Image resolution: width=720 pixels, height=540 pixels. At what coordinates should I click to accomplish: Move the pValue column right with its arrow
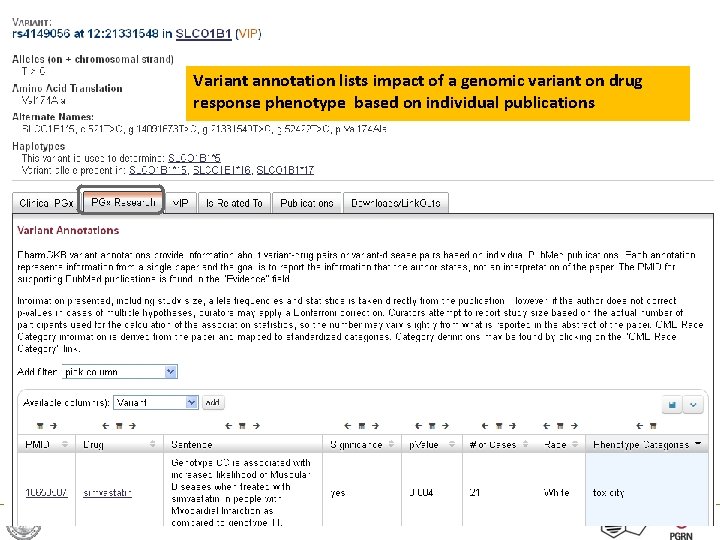(445, 426)
